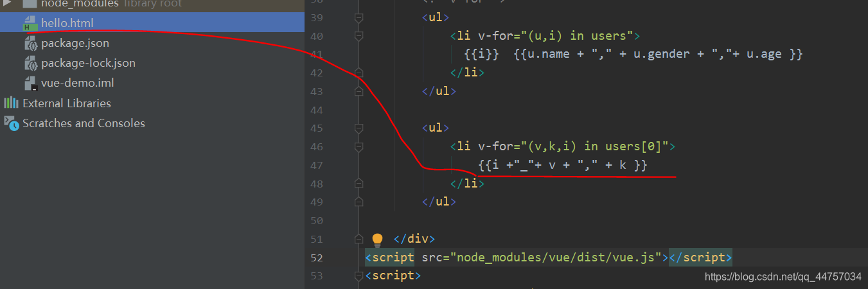Click the opening <script> tag on line 53
The height and width of the screenshot is (289, 868).
[393, 276]
